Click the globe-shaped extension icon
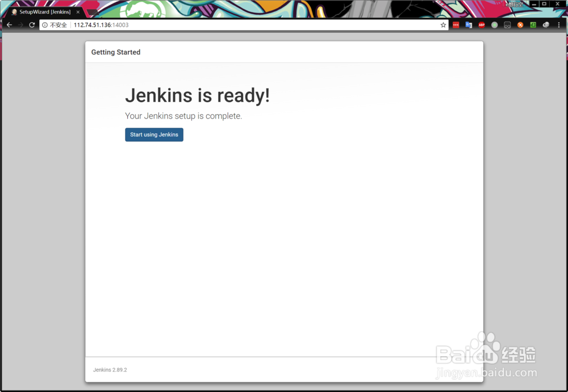This screenshot has width=568, height=392. [x=545, y=25]
